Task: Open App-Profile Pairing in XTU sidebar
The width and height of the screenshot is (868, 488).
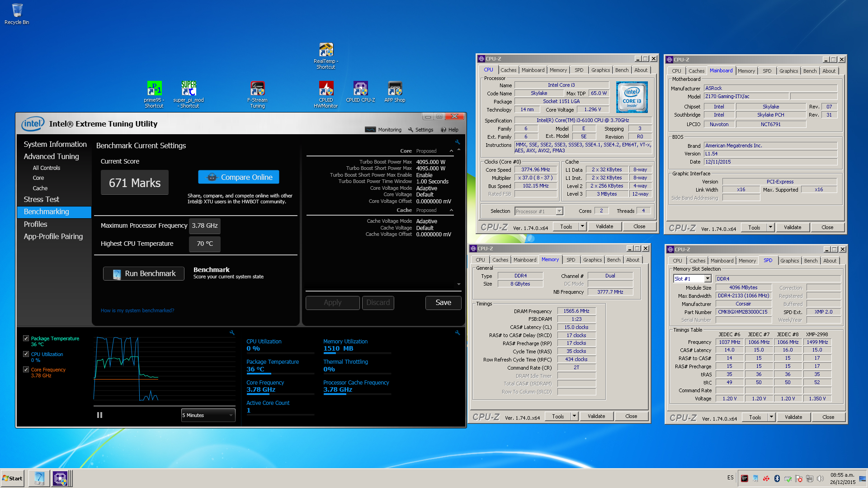Action: (x=53, y=236)
